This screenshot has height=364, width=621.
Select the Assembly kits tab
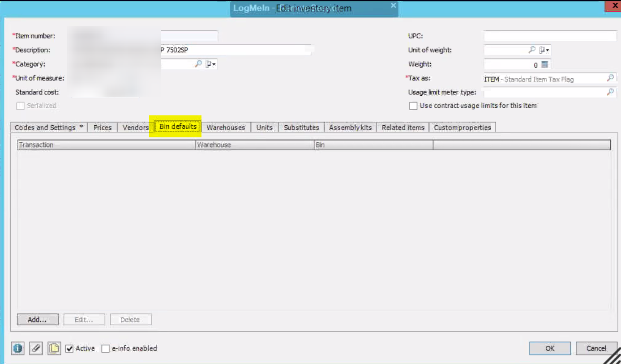351,127
